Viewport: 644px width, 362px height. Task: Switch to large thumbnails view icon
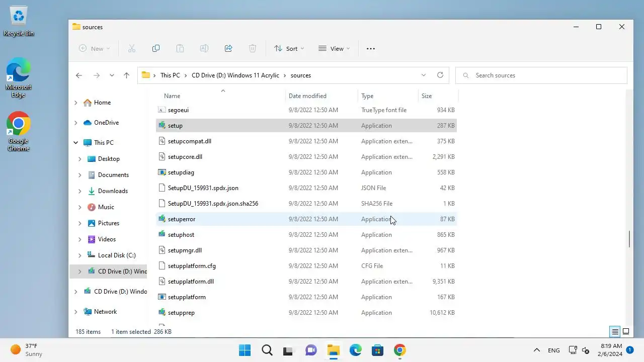tap(626, 332)
